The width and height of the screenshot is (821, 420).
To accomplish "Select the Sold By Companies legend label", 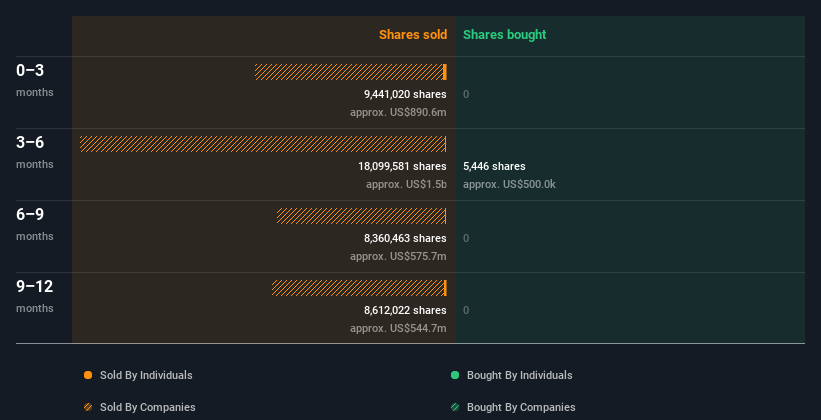I will click(148, 407).
